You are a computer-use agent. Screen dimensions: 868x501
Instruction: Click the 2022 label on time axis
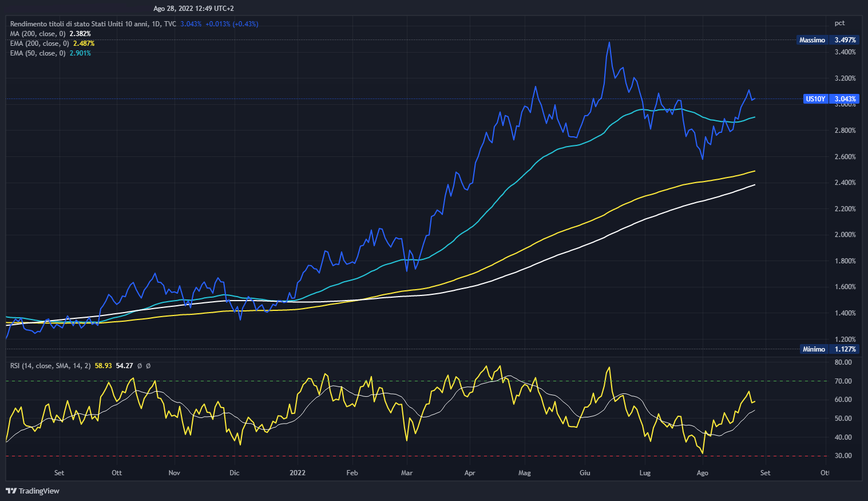(x=298, y=473)
